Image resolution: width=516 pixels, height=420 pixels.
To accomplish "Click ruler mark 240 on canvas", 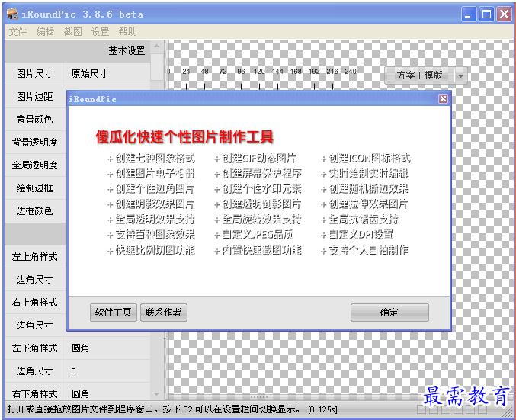I will tap(351, 71).
